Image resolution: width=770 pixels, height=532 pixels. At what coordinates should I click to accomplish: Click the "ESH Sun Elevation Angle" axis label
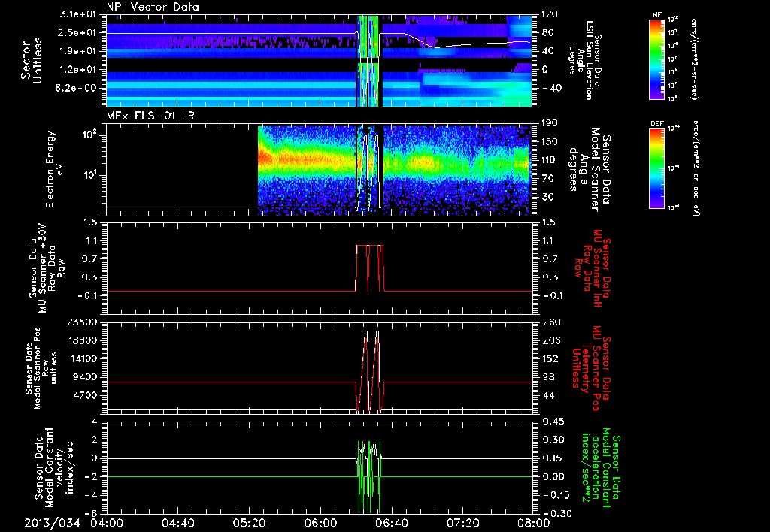coord(584,60)
